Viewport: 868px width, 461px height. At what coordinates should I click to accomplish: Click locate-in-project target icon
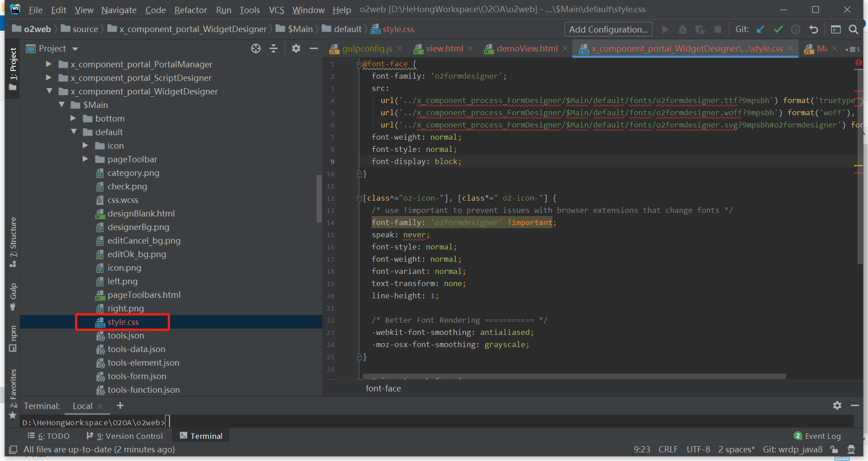coord(256,48)
